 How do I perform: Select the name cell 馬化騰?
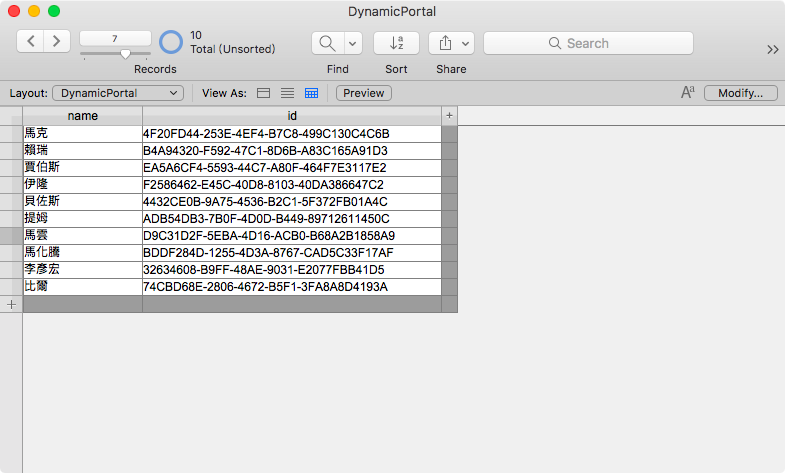83,253
